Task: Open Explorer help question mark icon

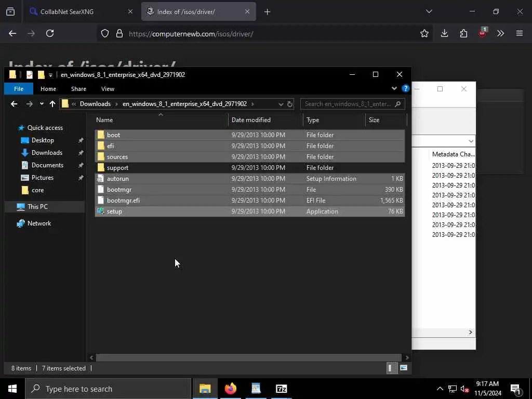Action: pos(405,88)
